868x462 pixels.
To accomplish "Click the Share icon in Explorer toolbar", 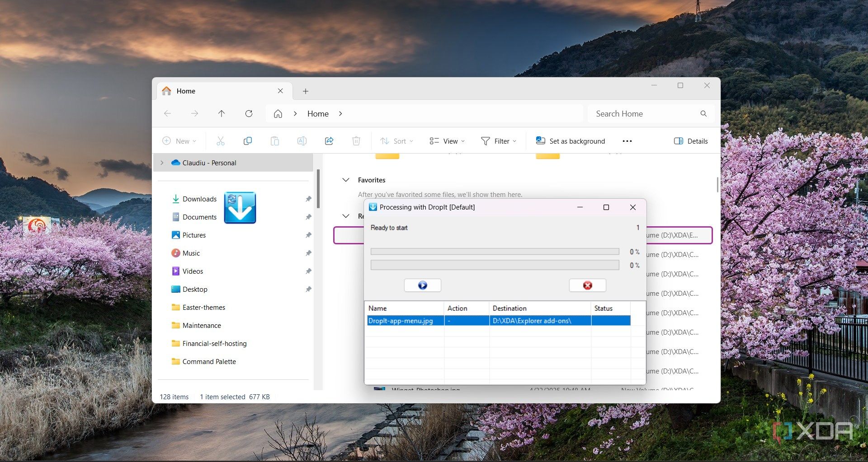I will (329, 141).
